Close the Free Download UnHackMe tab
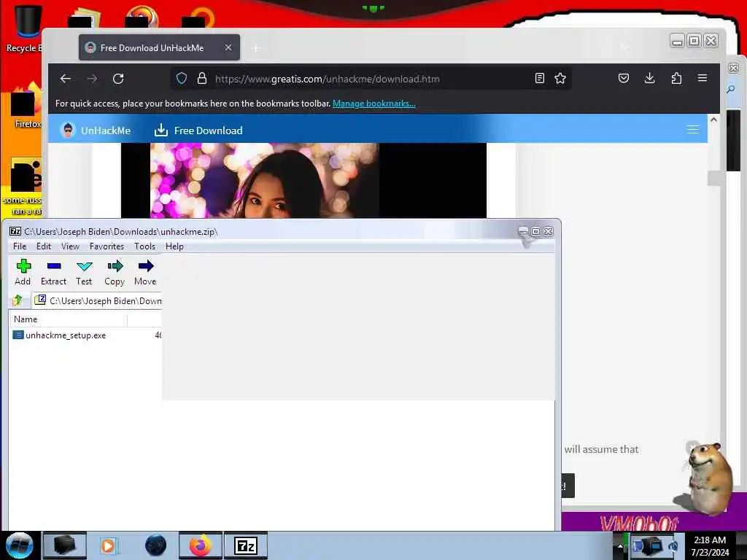 click(228, 47)
